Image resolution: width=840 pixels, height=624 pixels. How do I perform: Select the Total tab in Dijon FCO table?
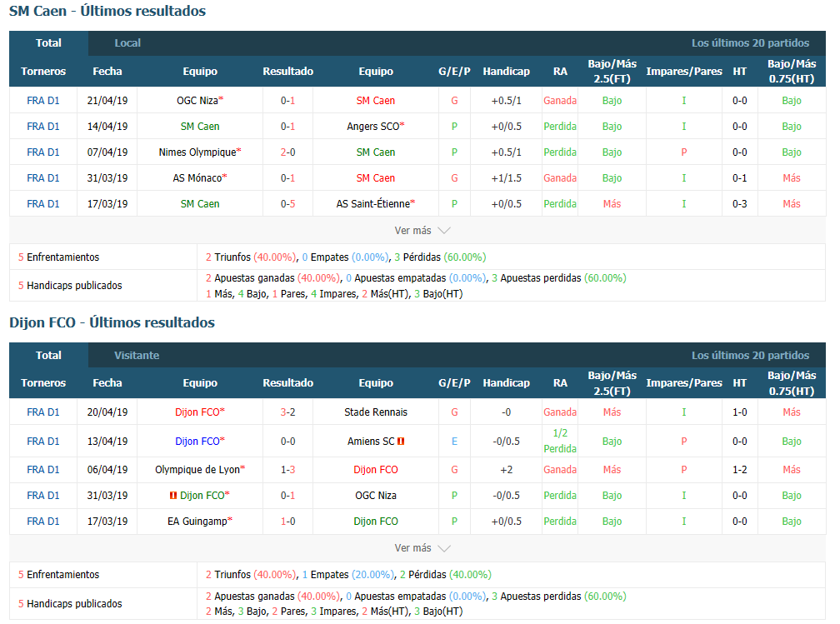pyautogui.click(x=48, y=355)
